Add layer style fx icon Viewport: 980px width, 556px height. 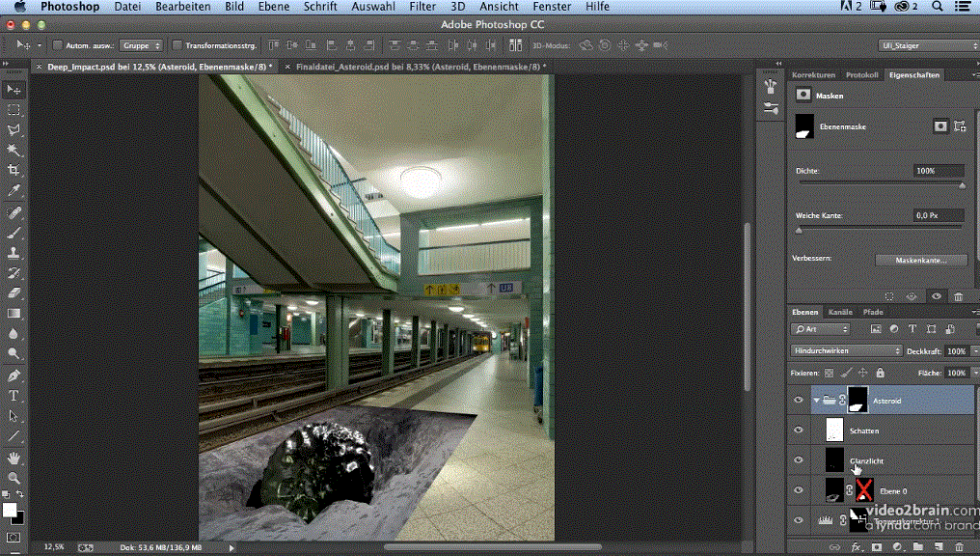(x=856, y=547)
